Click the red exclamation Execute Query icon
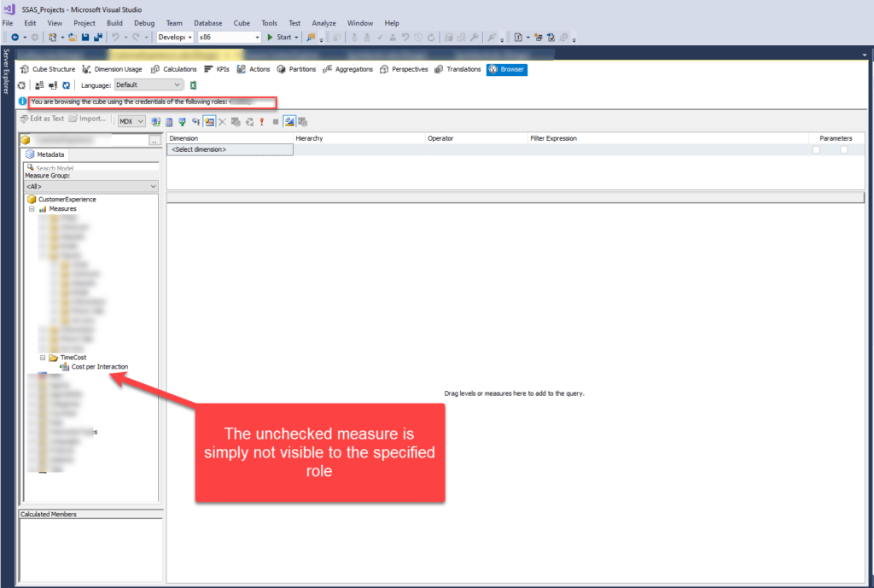This screenshot has width=874, height=588. pyautogui.click(x=262, y=121)
